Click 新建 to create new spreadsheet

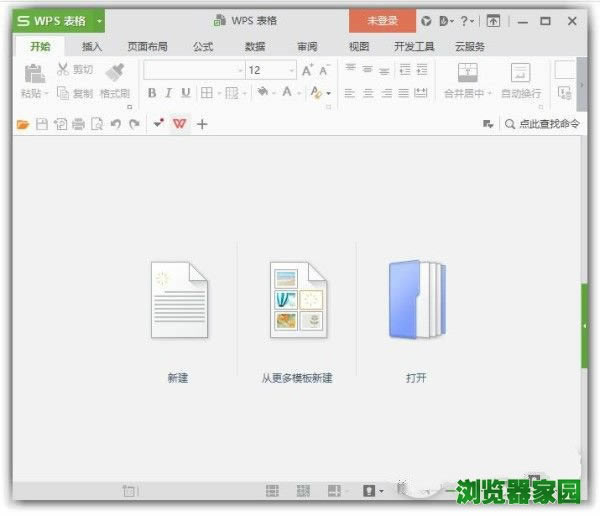click(179, 322)
